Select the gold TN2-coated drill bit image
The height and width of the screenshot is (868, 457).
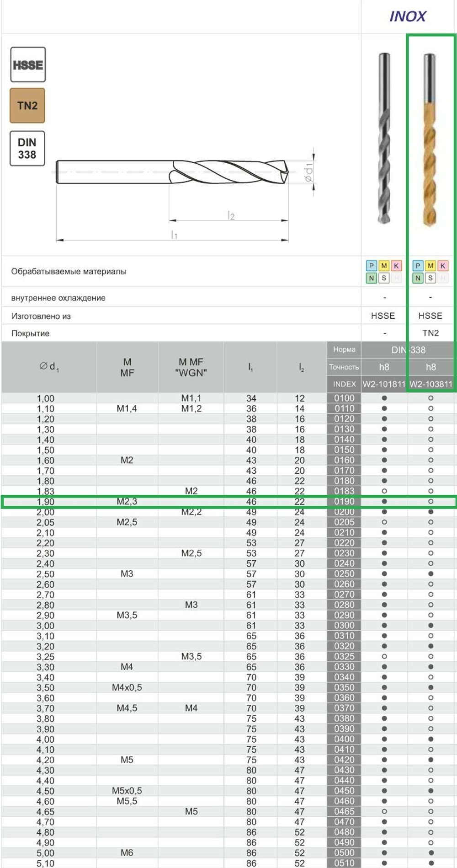pos(430,139)
